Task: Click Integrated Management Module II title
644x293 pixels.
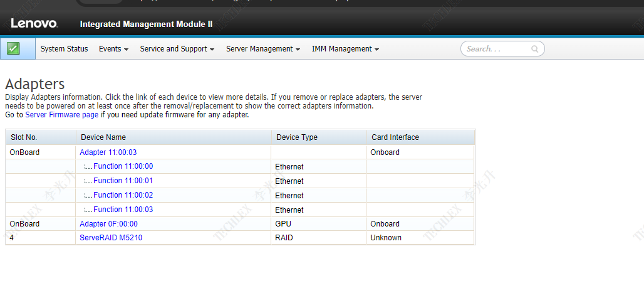Action: (x=146, y=24)
